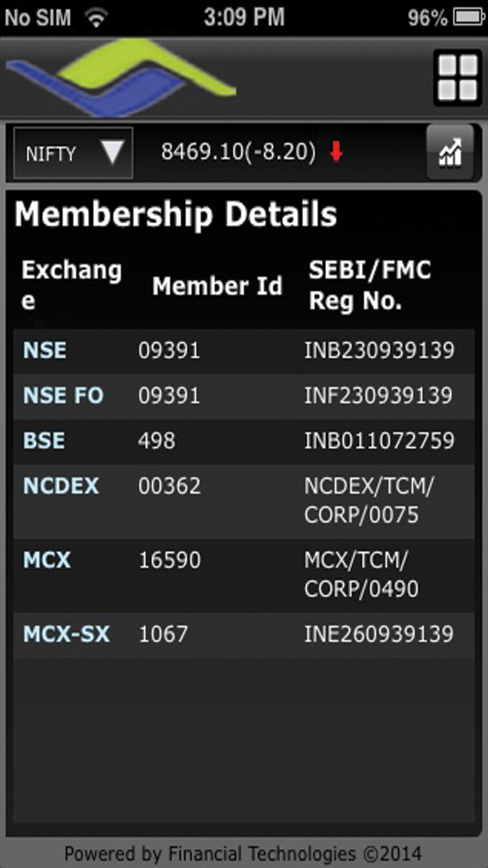488x868 pixels.
Task: Tap the Exchange column header
Action: 71,285
